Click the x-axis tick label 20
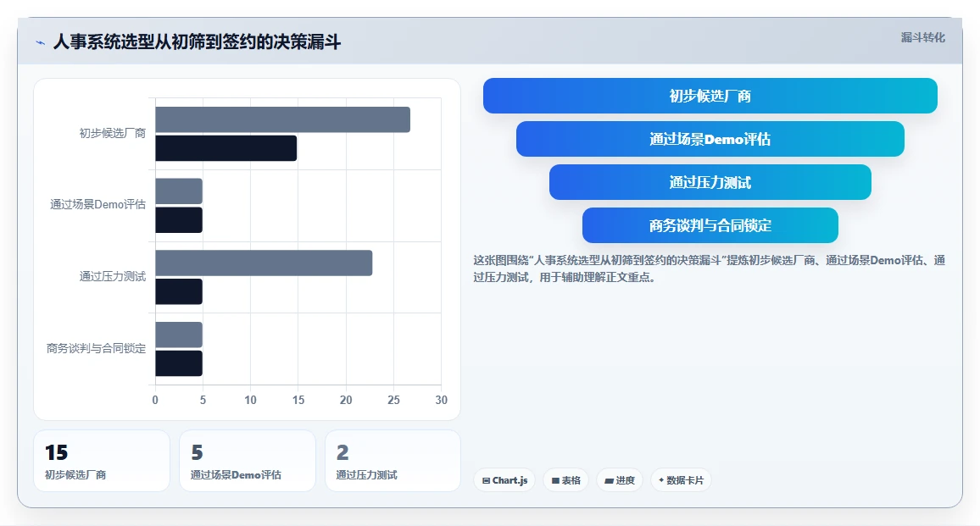 coord(346,400)
